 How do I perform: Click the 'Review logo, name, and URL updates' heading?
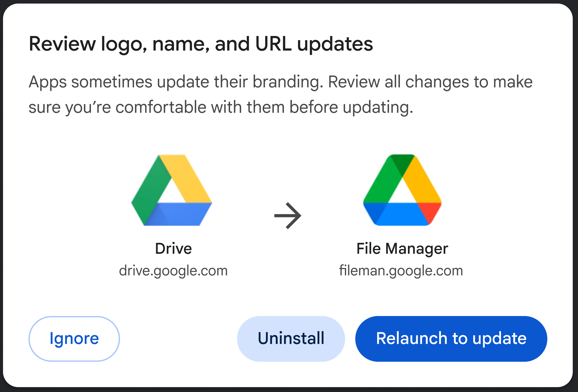pyautogui.click(x=201, y=44)
